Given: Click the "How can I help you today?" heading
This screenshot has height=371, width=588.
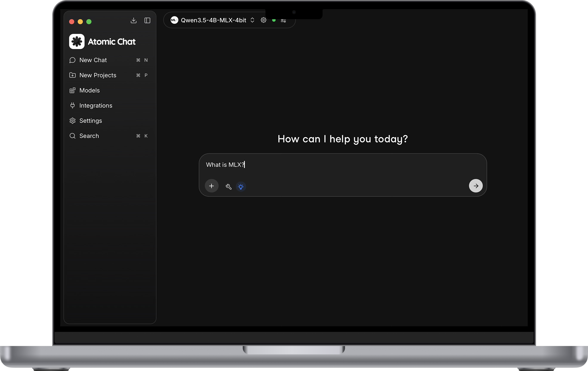Looking at the screenshot, I should point(343,139).
